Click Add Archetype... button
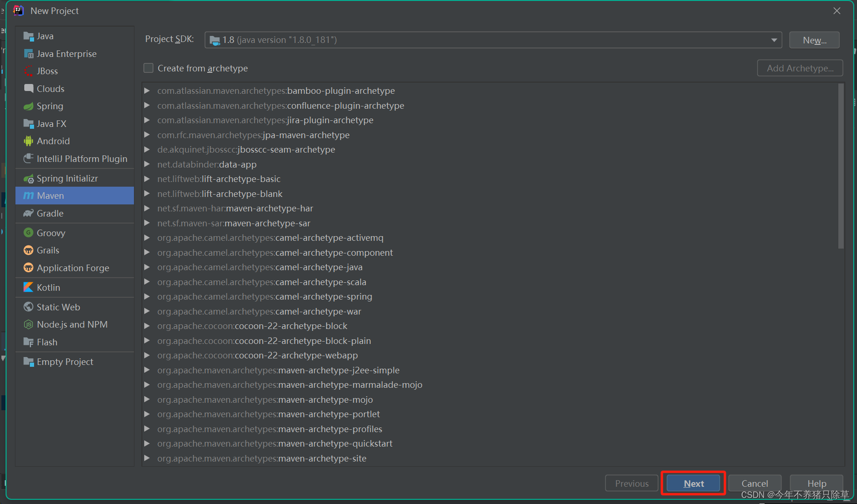The height and width of the screenshot is (504, 857). [x=800, y=68]
